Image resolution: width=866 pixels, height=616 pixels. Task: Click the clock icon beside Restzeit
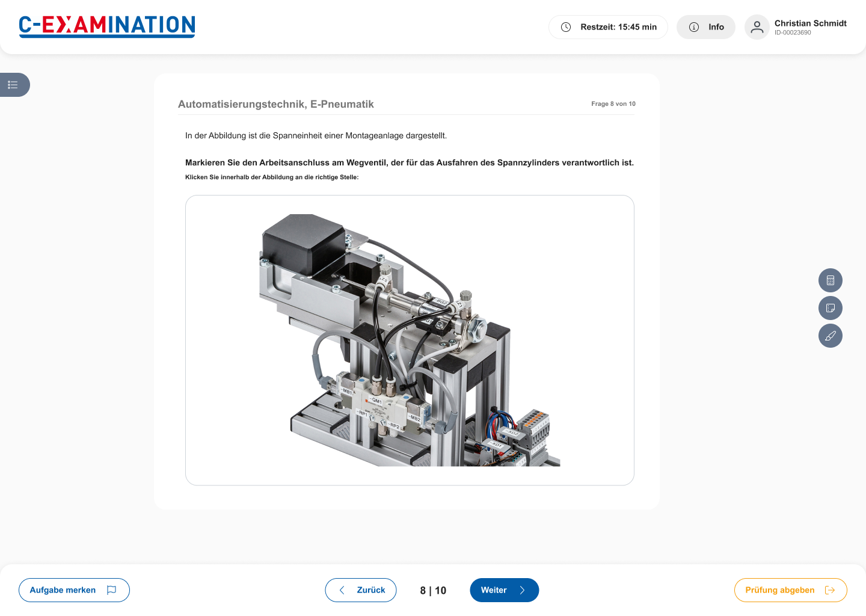click(x=566, y=27)
